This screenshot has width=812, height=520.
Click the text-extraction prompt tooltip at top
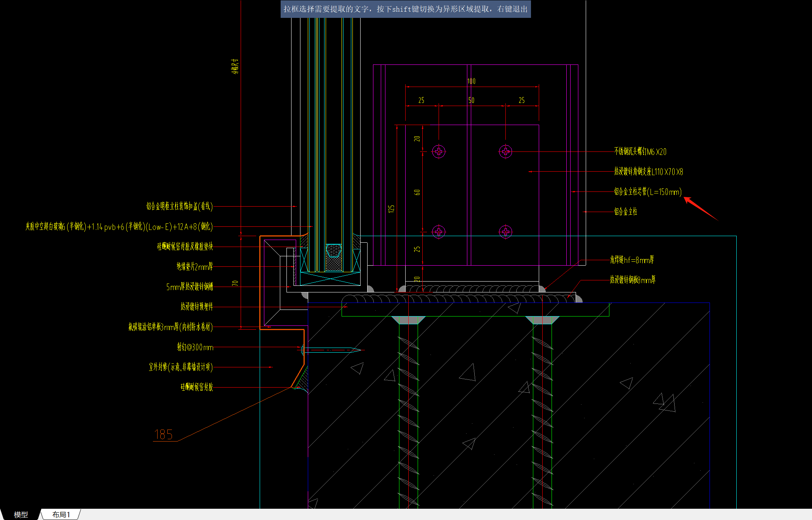[x=405, y=9]
